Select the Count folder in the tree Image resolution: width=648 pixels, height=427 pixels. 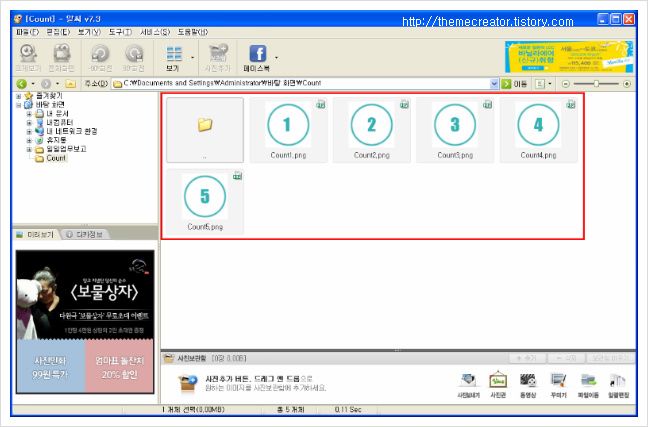point(56,158)
